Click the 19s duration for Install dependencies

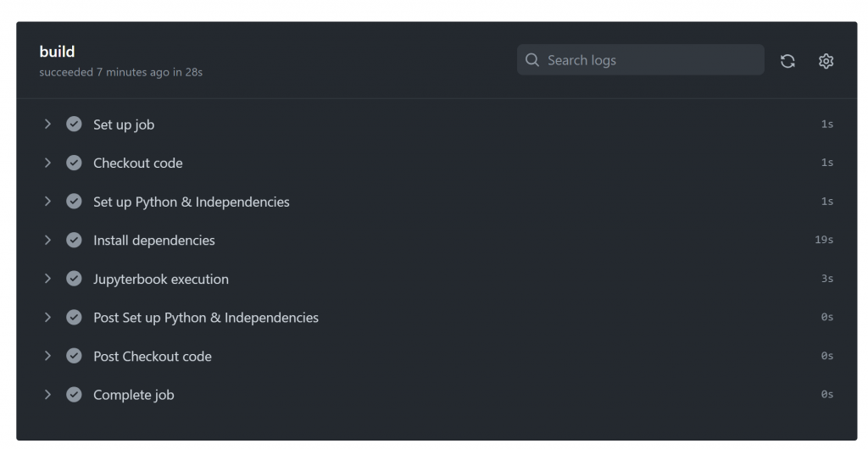coord(823,241)
